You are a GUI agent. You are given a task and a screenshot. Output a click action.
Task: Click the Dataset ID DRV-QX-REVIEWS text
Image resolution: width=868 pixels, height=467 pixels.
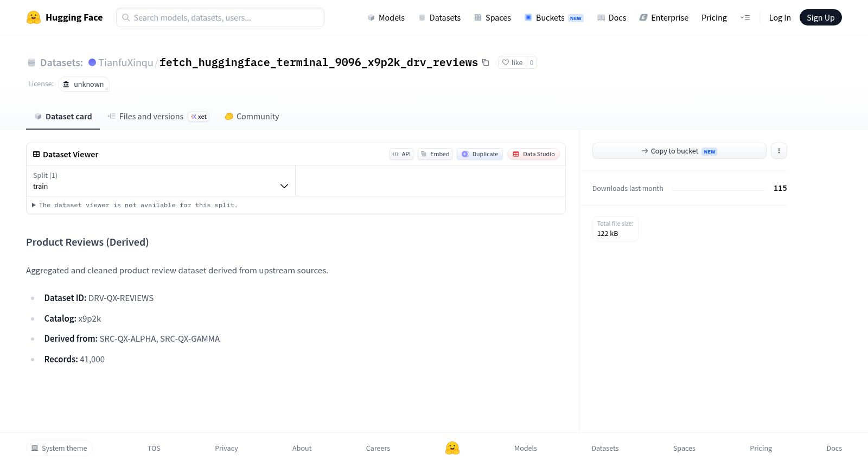click(99, 298)
